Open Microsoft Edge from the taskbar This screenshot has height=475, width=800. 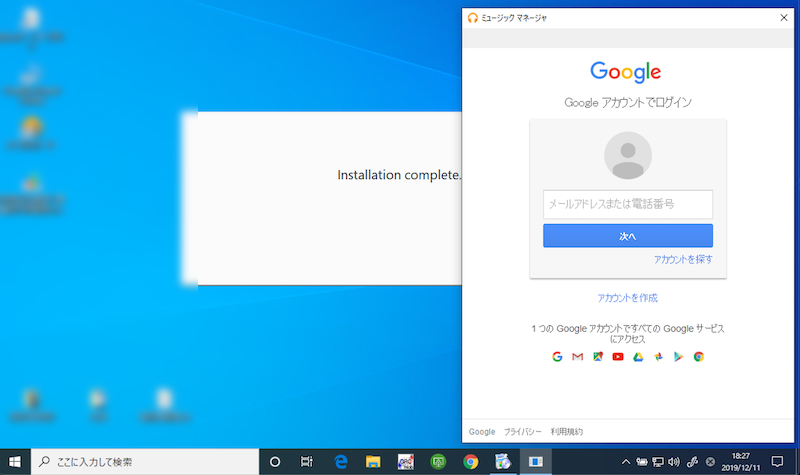pos(340,461)
